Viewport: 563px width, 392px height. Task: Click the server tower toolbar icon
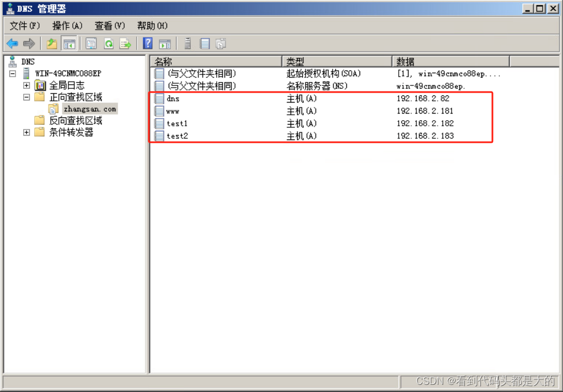tap(187, 44)
